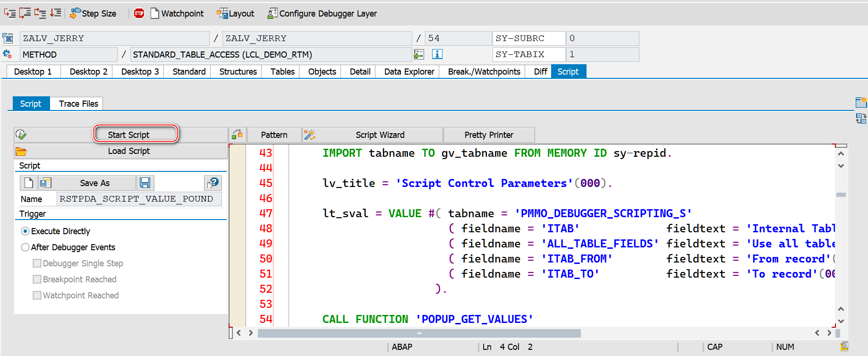Open the Layout toolbar option
This screenshot has height=356, width=868.
(x=235, y=13)
